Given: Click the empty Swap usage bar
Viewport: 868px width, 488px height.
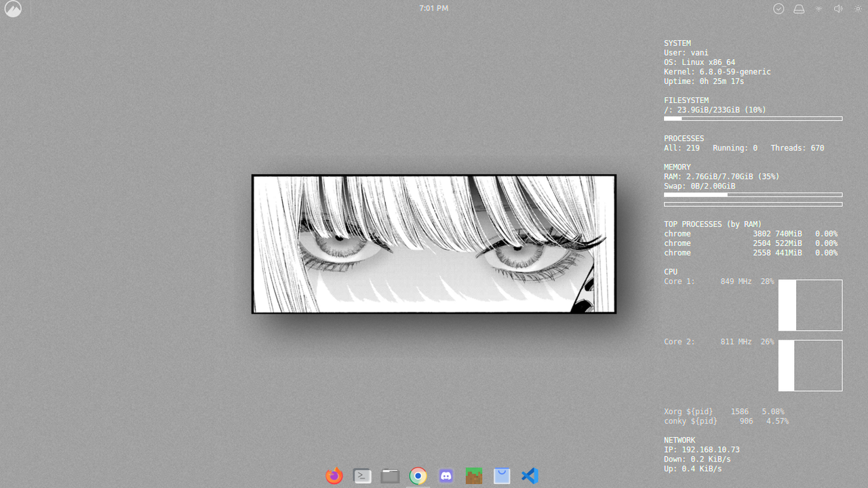Looking at the screenshot, I should tap(753, 204).
